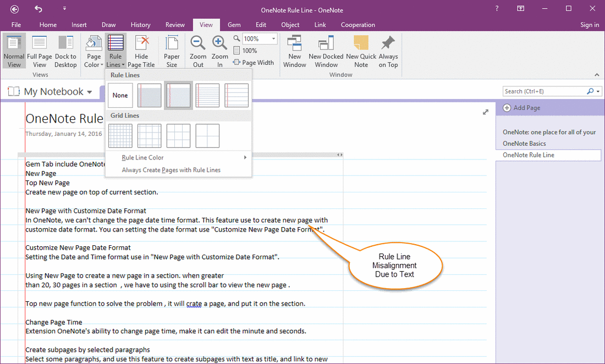The width and height of the screenshot is (605, 364).
Task: Create a New Quick Note
Action: 360,51
